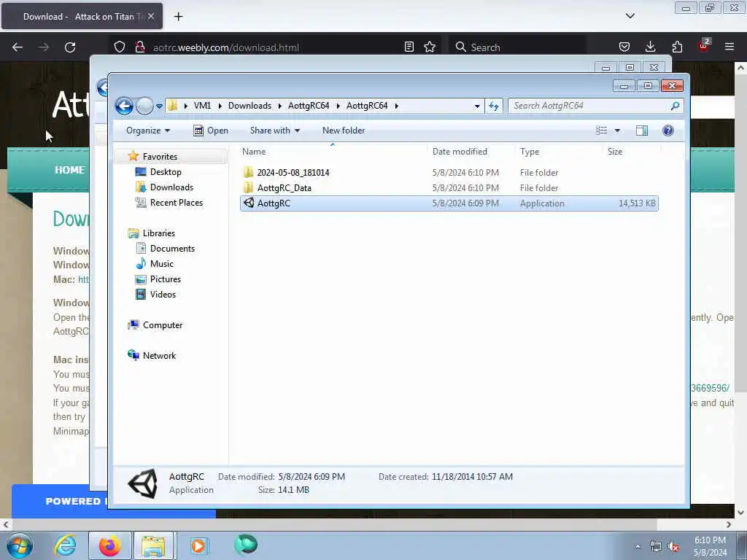Close the Attack on Titan tab

151,16
